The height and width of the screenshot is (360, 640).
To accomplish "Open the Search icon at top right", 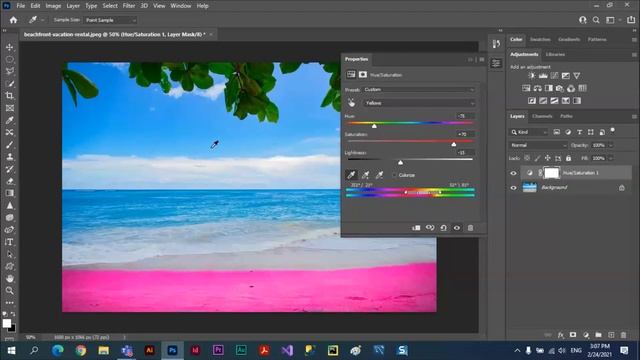I will click(x=596, y=20).
